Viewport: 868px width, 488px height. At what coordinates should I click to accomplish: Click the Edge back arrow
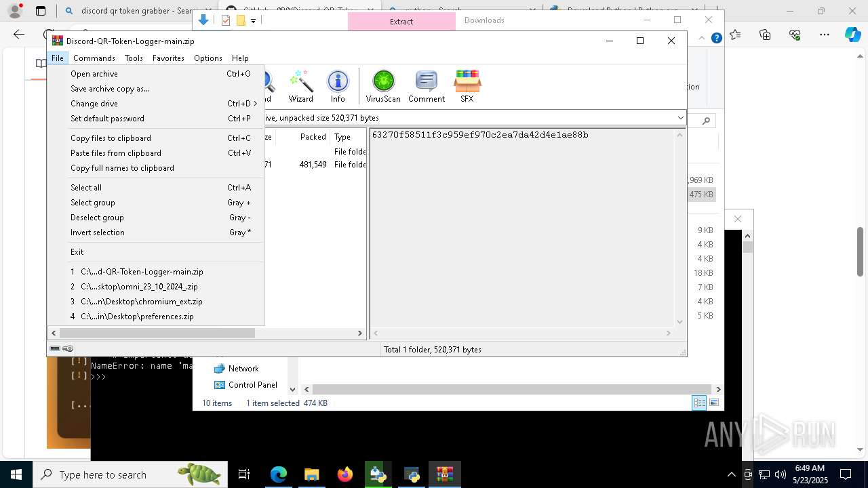[19, 35]
